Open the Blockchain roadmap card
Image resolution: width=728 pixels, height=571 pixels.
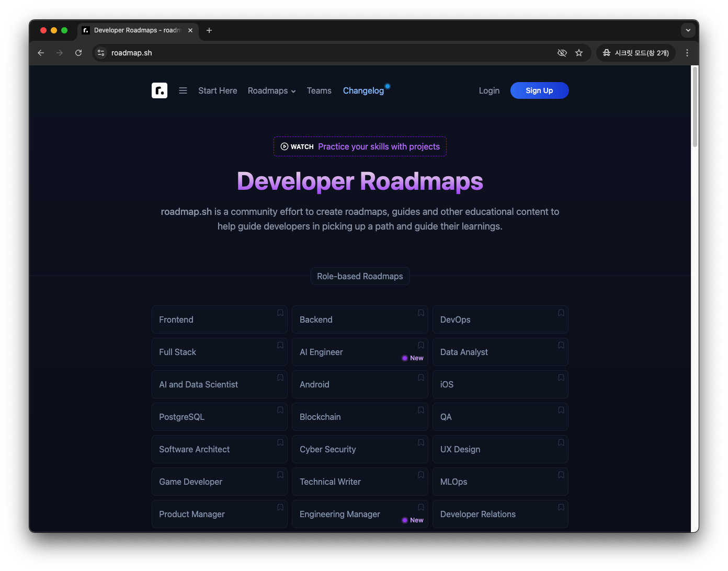coord(360,417)
